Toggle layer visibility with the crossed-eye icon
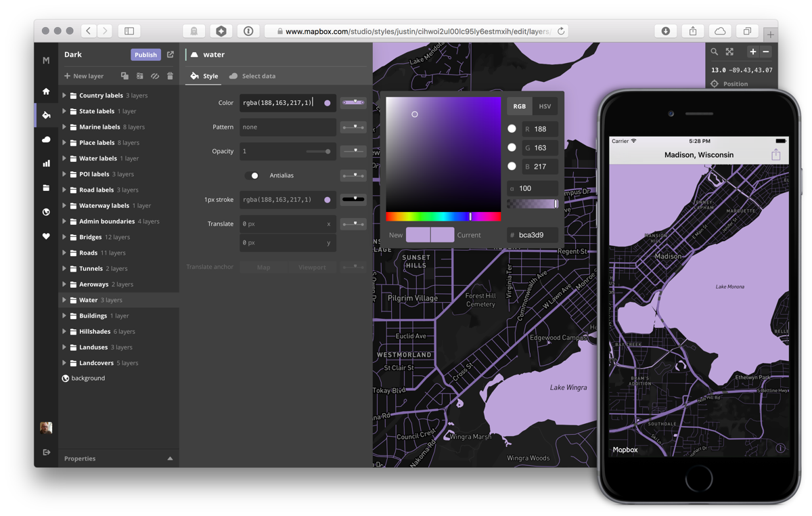Screen dimensions: 812x516 (x=154, y=76)
